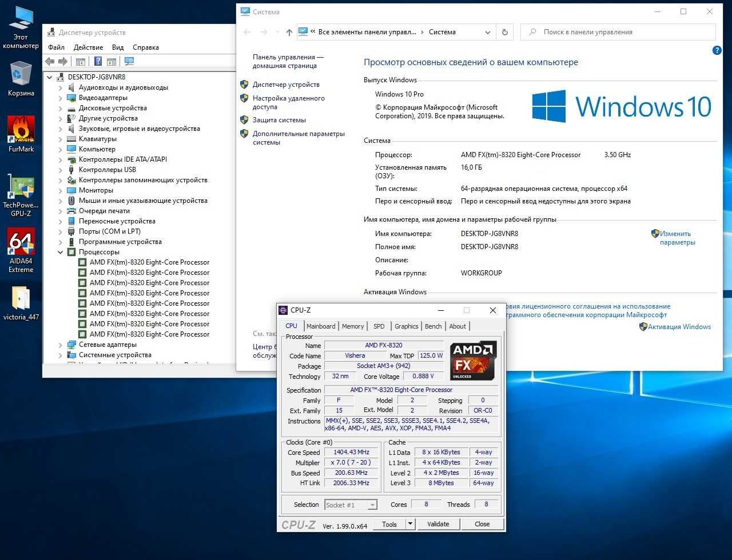Click the Контроллеры USB icon in the tree
This screenshot has height=560, width=732.
tap(71, 170)
